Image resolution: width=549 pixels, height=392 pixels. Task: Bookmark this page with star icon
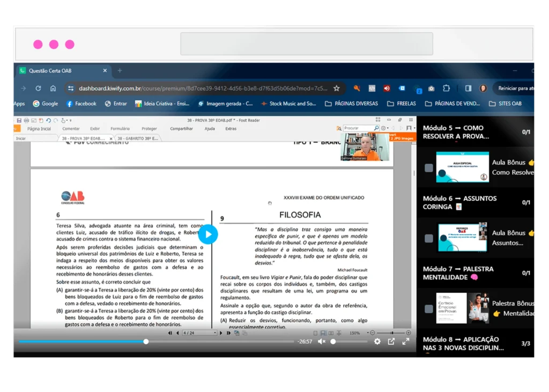337,88
